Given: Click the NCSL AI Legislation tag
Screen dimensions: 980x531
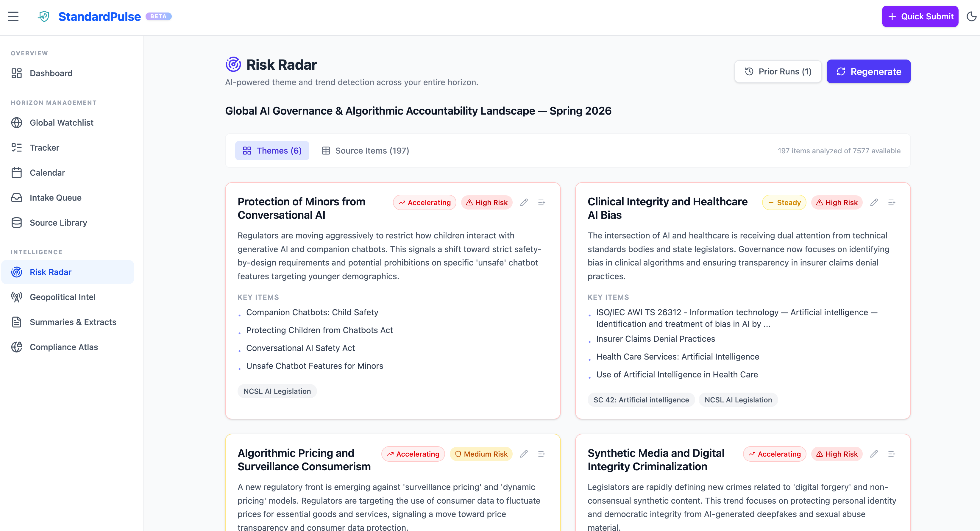Looking at the screenshot, I should tap(277, 391).
